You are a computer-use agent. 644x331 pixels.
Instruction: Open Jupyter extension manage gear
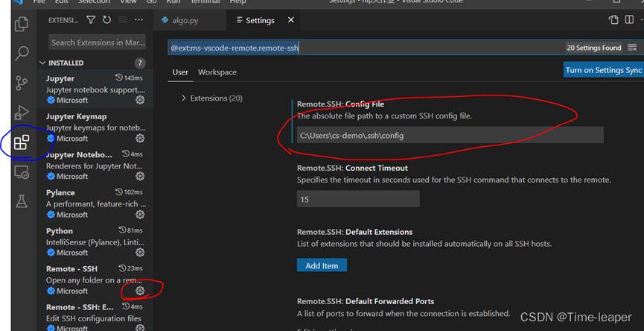pos(140,100)
